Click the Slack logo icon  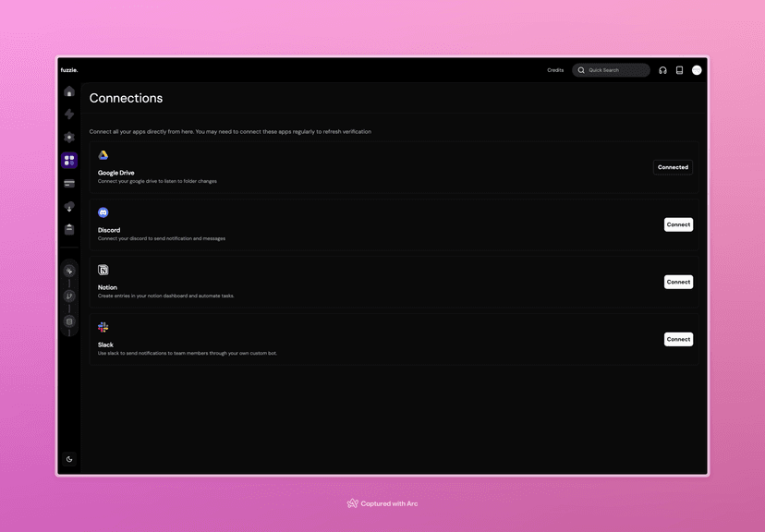[x=103, y=327]
